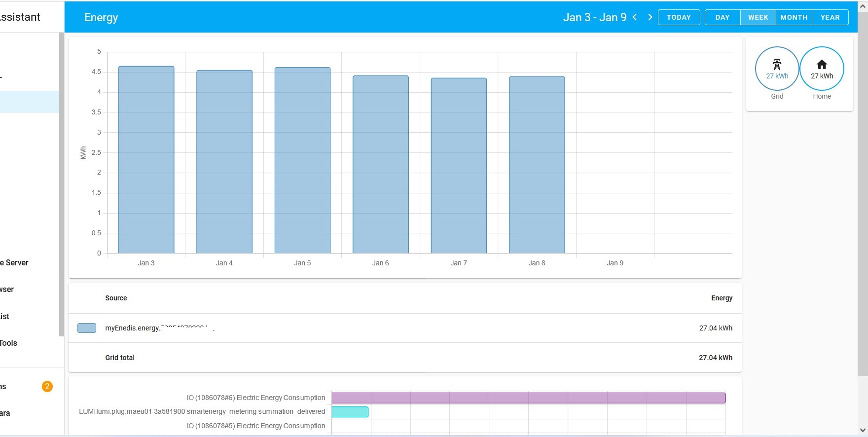This screenshot has height=437, width=868.
Task: Click the Jan 8 consumption bar
Action: pos(537,165)
